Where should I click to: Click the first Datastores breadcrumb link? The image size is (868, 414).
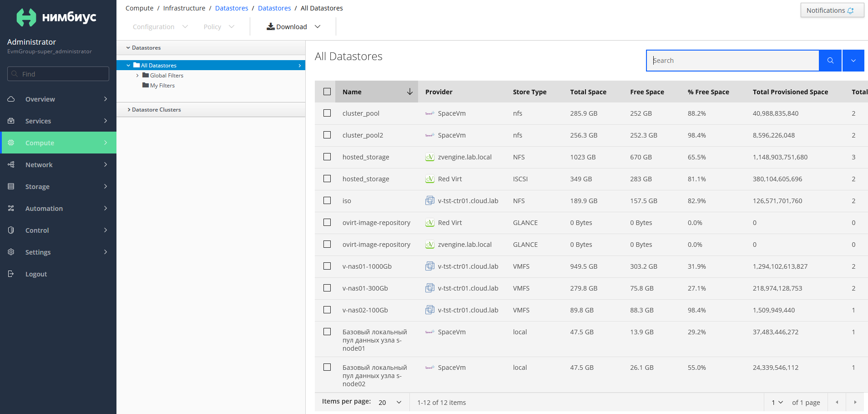[x=232, y=8]
